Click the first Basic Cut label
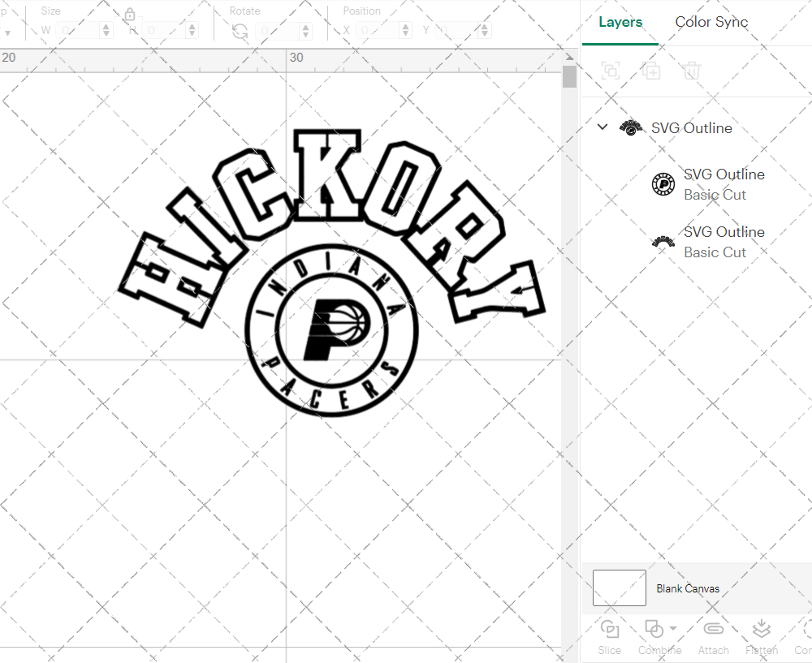 pyautogui.click(x=715, y=195)
